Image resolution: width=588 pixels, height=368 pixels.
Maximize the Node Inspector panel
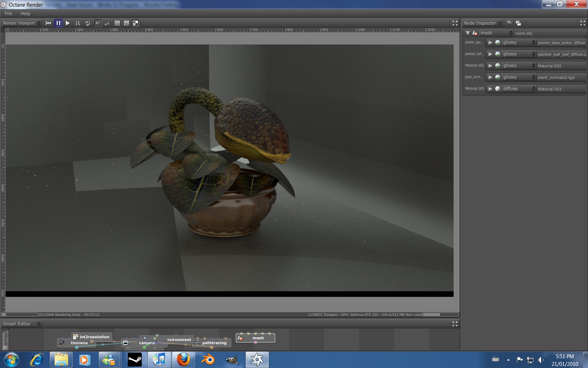[x=583, y=23]
